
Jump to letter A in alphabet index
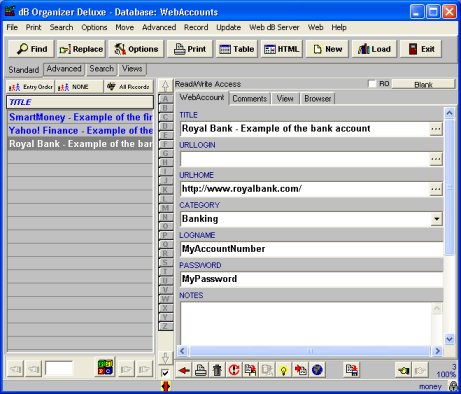coord(165,99)
